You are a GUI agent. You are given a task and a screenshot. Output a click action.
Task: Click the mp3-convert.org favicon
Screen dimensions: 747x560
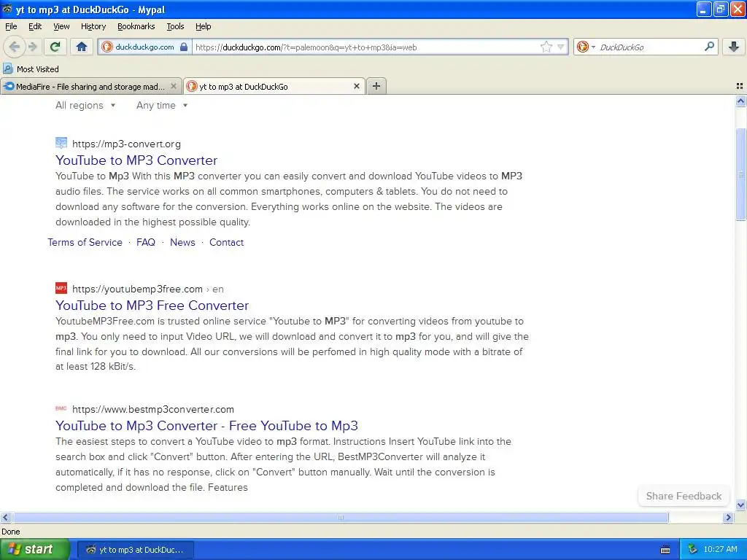pos(61,143)
